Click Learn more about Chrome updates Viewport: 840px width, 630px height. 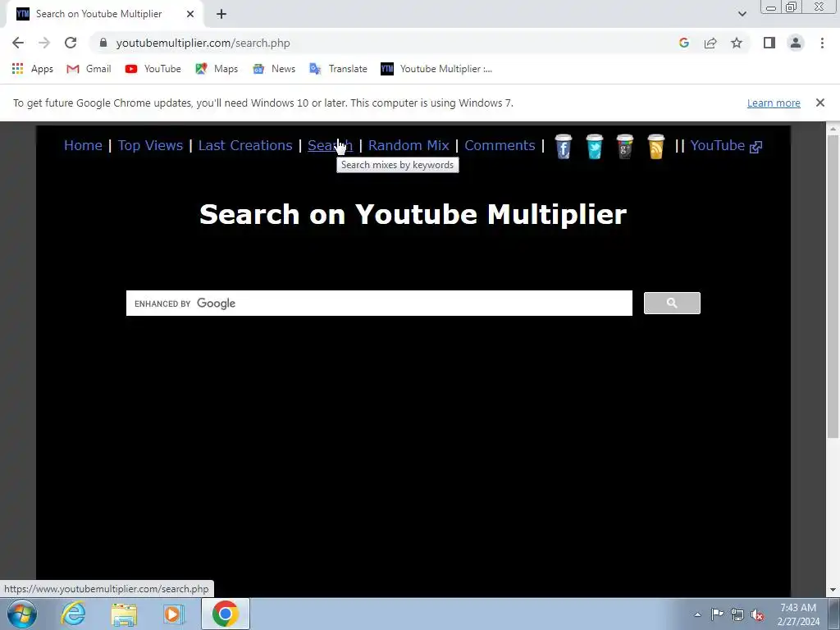click(774, 103)
